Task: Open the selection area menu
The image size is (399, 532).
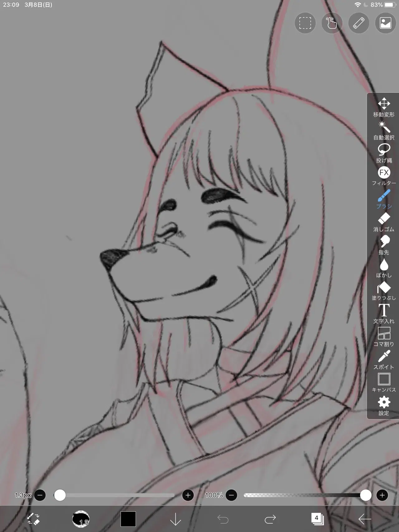Action: pyautogui.click(x=305, y=23)
